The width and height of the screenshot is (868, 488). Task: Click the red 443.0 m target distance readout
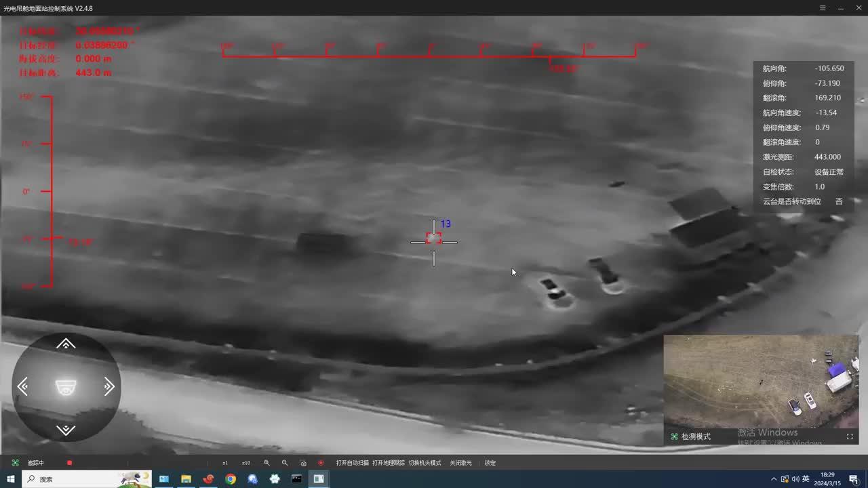coord(94,73)
